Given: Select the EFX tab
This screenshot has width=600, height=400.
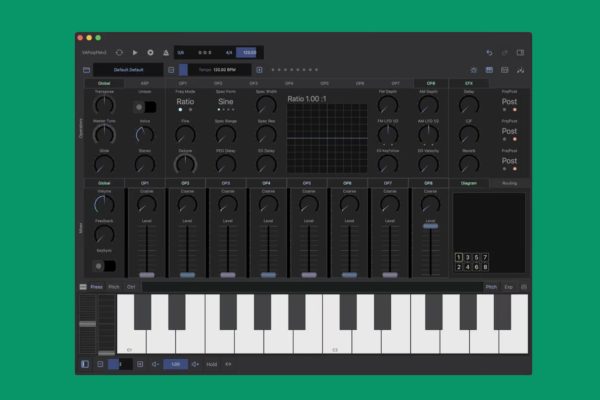Looking at the screenshot, I should pos(469,83).
